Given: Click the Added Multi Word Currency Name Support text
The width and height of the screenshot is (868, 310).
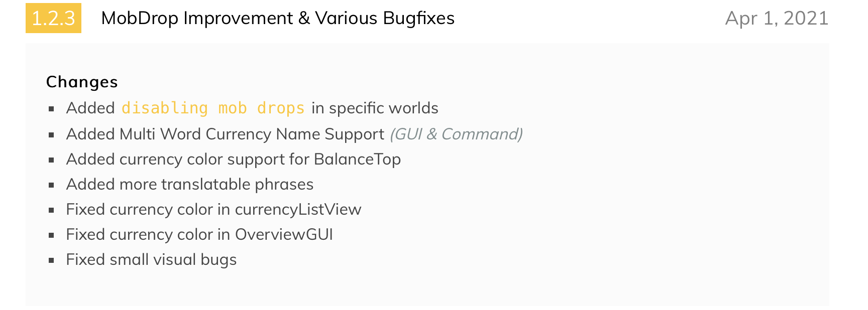Looking at the screenshot, I should [225, 134].
